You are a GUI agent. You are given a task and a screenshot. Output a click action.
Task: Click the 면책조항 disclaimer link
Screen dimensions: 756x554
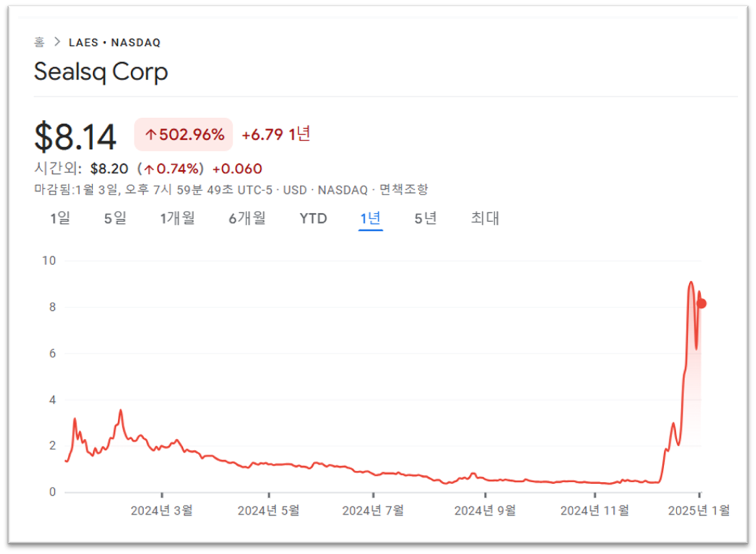[403, 190]
